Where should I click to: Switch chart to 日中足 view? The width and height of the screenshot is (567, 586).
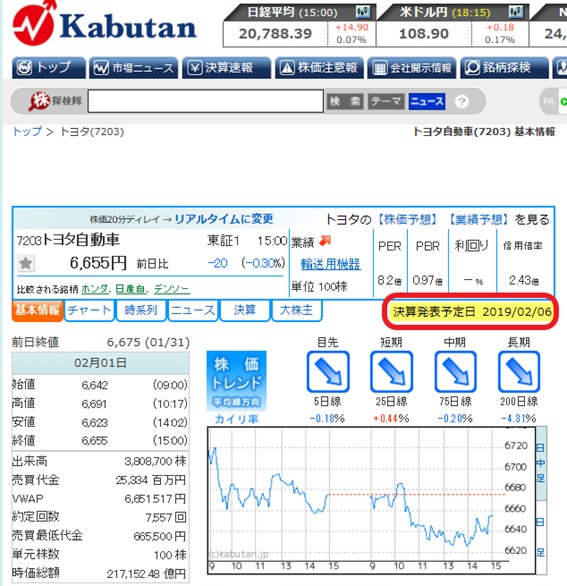tap(540, 463)
